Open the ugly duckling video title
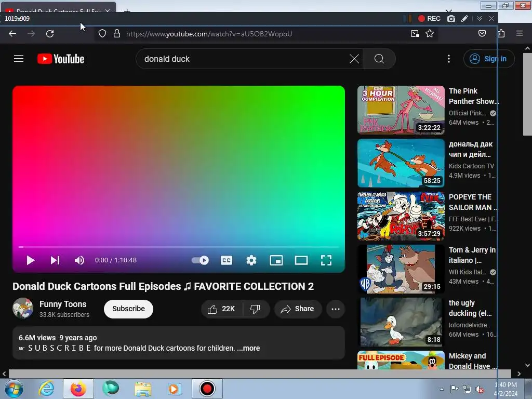The image size is (532, 399). pyautogui.click(x=470, y=308)
